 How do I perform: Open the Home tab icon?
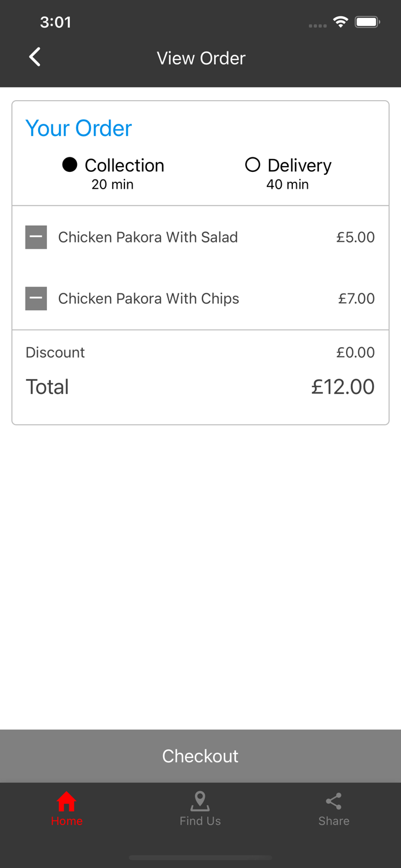67,803
